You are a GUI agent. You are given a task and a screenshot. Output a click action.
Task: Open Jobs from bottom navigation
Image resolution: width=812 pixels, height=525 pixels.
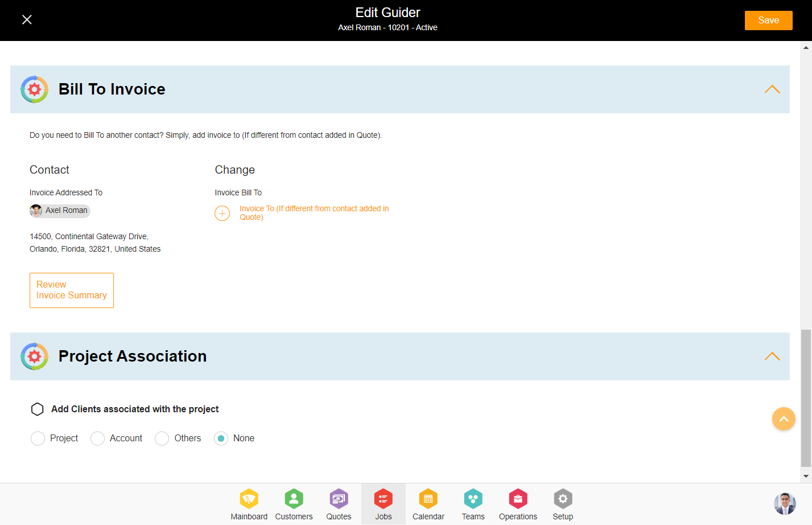click(384, 505)
